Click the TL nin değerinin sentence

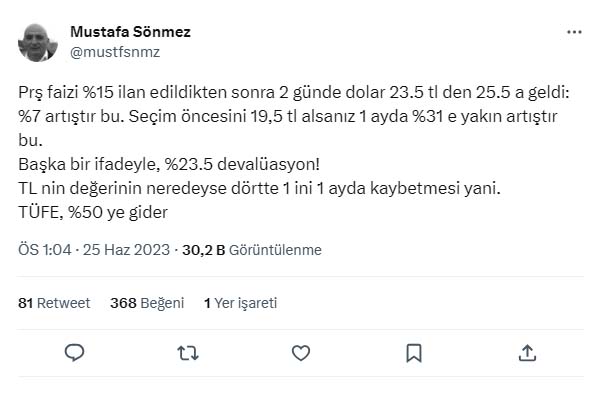pos(259,188)
